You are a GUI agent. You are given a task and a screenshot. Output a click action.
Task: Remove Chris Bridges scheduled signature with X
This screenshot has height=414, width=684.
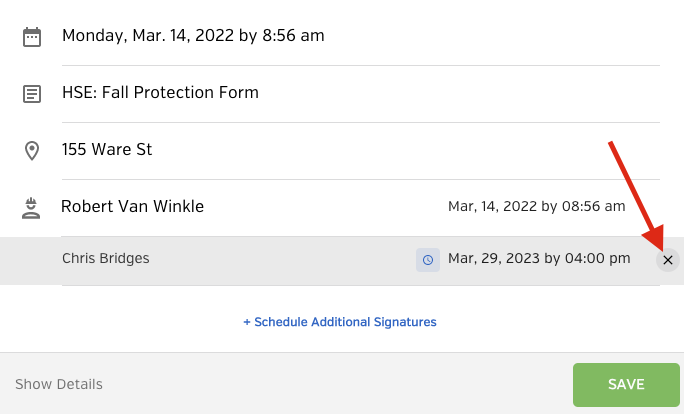[x=668, y=260]
